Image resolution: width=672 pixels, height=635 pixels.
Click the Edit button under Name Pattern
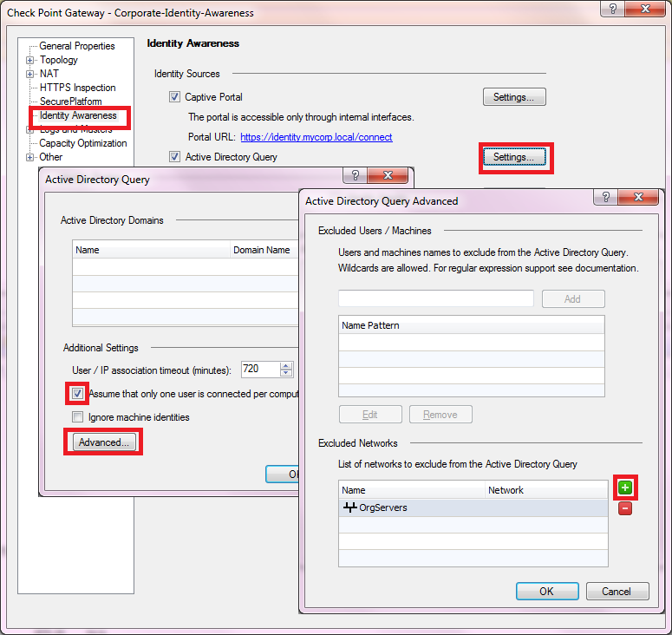pos(370,415)
